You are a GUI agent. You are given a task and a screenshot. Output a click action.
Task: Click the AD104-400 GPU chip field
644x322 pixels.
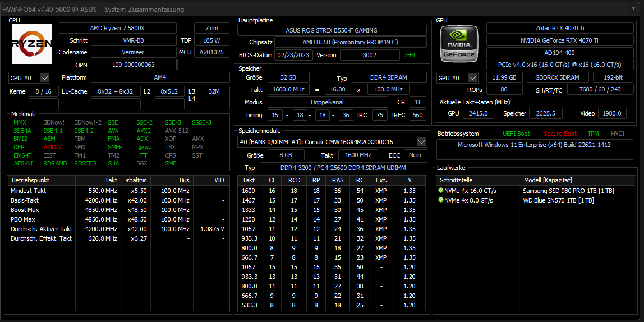560,53
